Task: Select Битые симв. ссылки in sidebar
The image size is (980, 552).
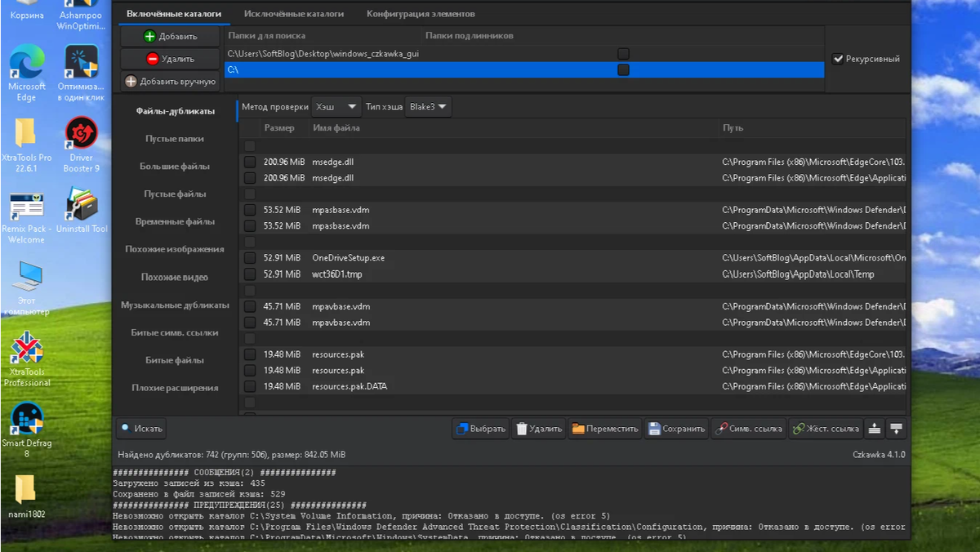Action: (x=175, y=333)
